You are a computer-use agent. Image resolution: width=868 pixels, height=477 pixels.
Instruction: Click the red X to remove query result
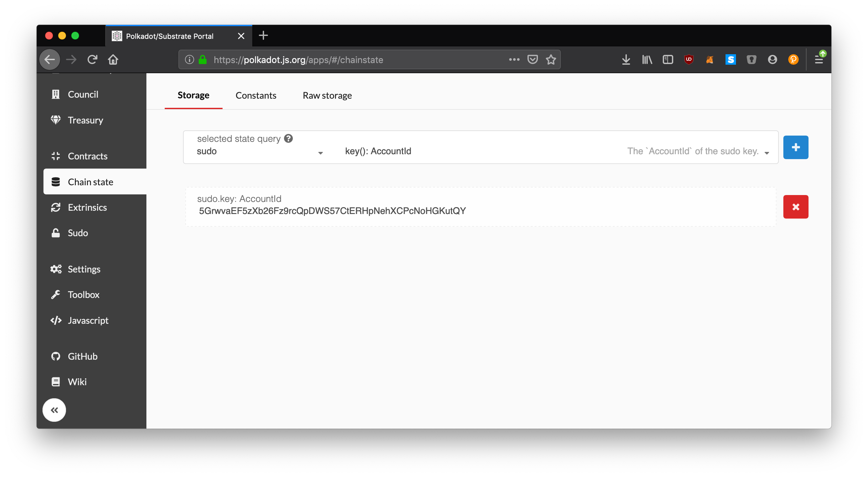tap(796, 207)
